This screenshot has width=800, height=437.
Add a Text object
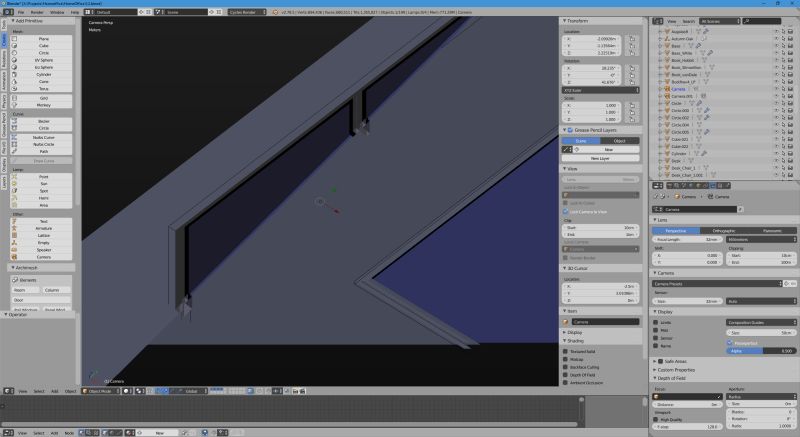41,222
